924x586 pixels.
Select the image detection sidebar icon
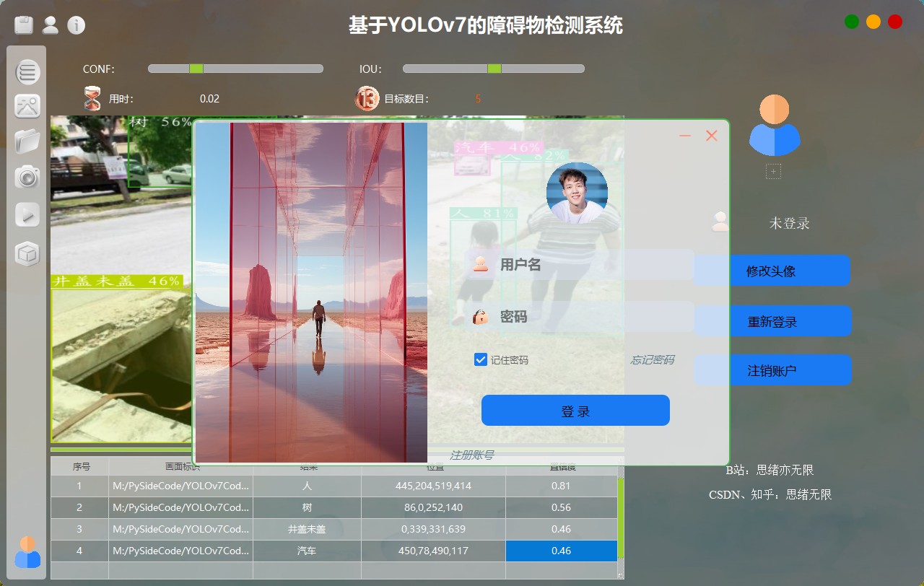(27, 106)
